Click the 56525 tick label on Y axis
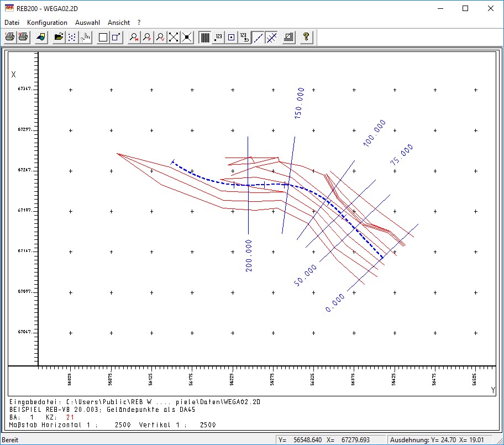Screen dimensions: 504x445 coord(475,379)
